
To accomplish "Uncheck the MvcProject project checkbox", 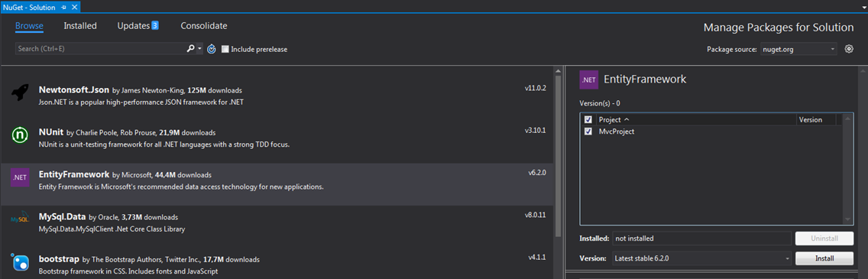I will [x=588, y=131].
